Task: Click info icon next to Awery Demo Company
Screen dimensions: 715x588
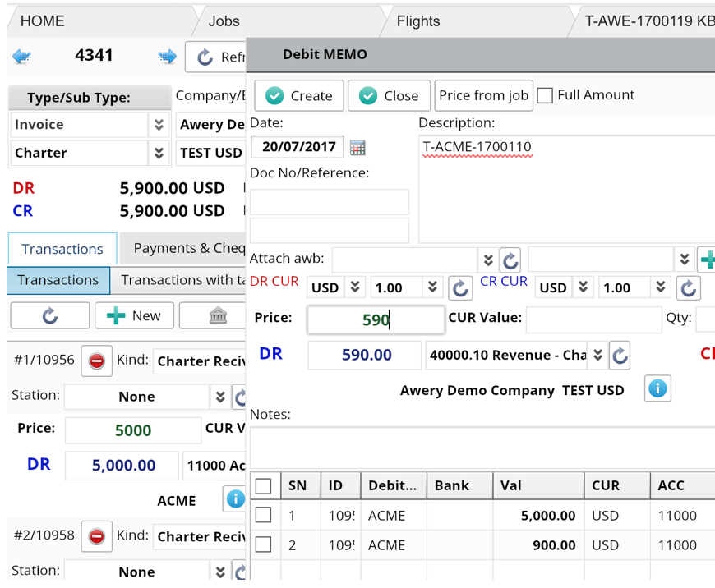Action: 657,388
